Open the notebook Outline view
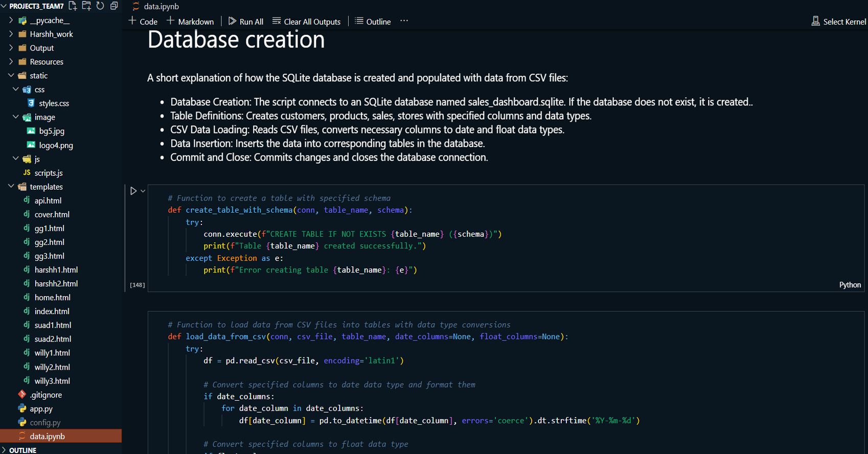 373,21
